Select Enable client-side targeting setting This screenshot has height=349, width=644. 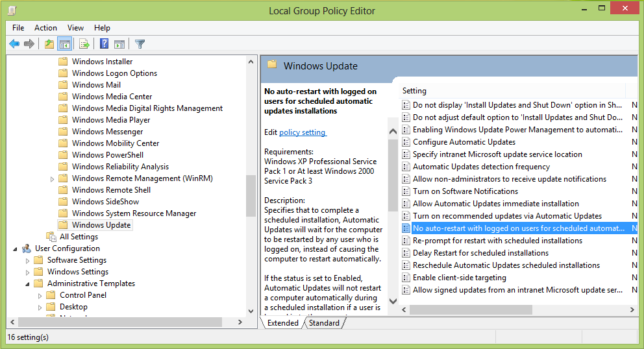pos(459,278)
